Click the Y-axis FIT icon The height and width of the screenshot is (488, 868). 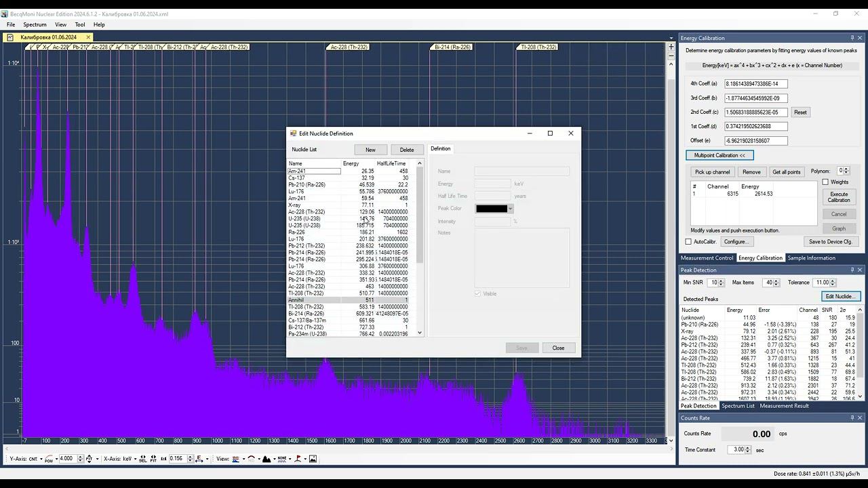point(88,459)
